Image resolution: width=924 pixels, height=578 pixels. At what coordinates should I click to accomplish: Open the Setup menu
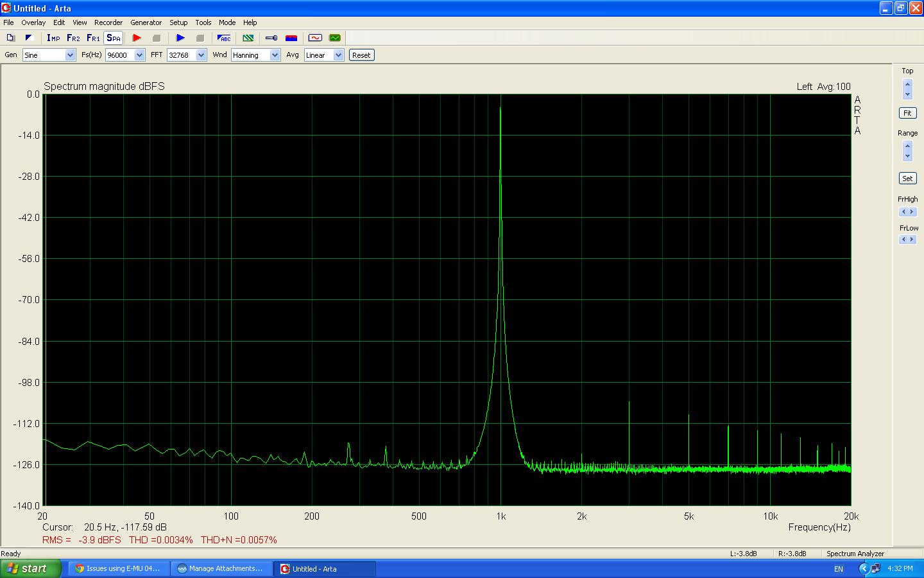point(178,22)
